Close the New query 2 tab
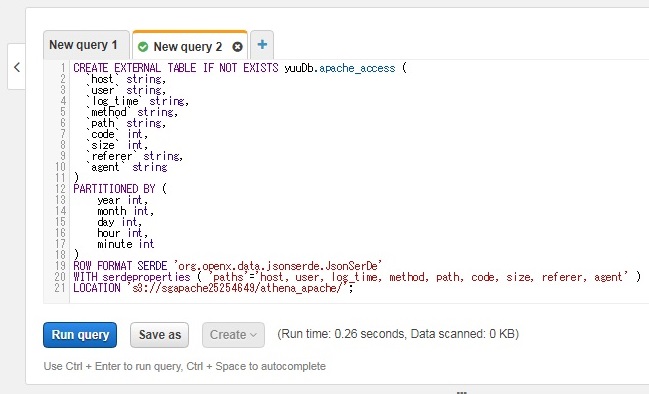Viewport: 649px width, 394px height. click(x=237, y=47)
